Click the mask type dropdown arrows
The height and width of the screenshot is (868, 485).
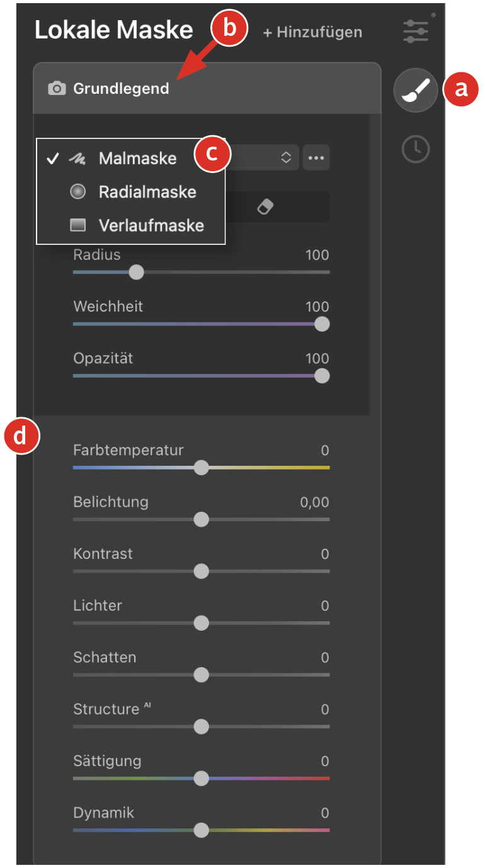[286, 157]
